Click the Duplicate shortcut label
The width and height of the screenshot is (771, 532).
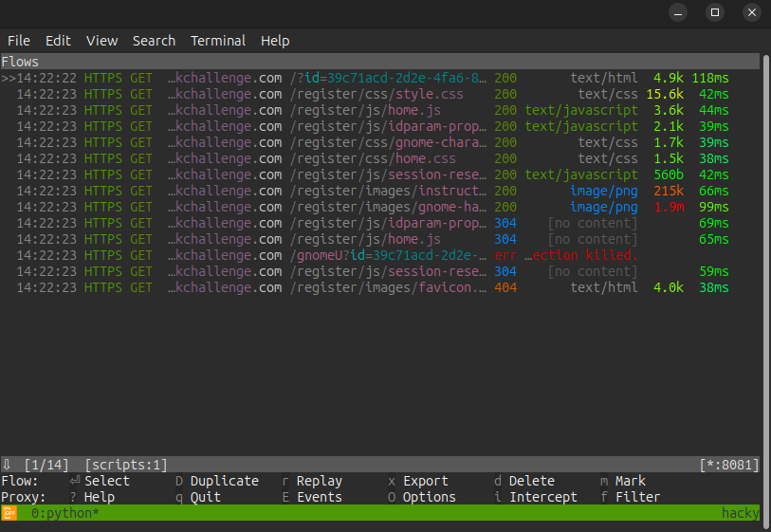pyautogui.click(x=224, y=481)
